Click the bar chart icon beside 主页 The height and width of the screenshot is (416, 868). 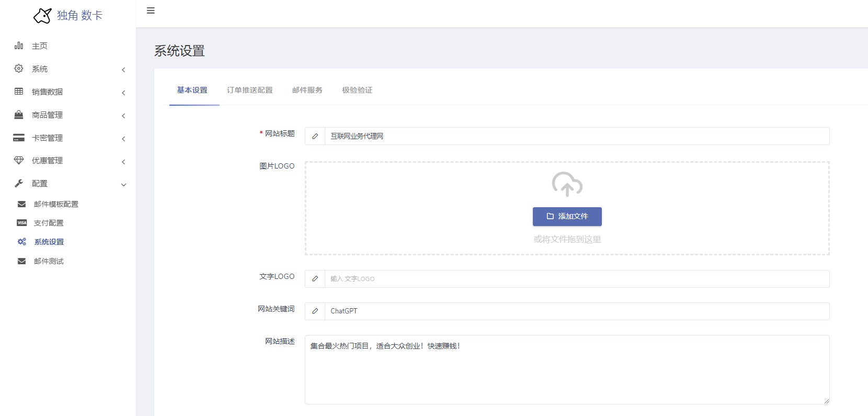[19, 46]
